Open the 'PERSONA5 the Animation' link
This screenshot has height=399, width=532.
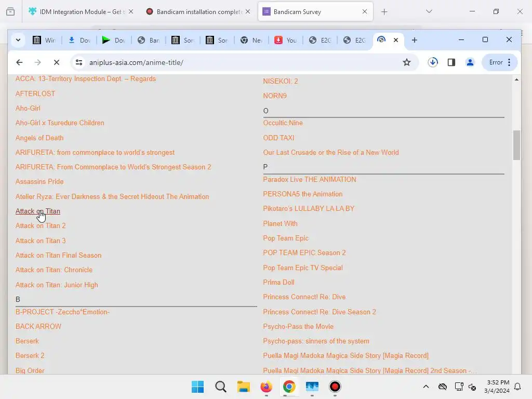click(x=303, y=194)
